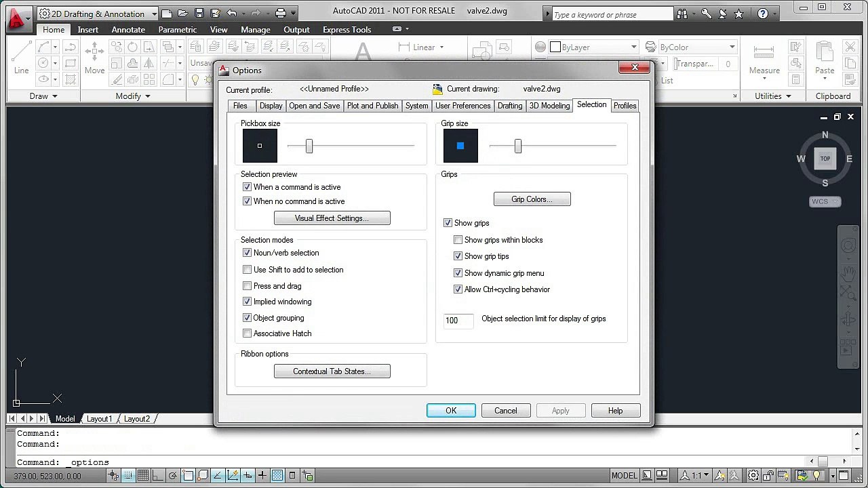Toggle Dynamic Input in the status bar
Image resolution: width=868 pixels, height=488 pixels.
pyautogui.click(x=248, y=476)
